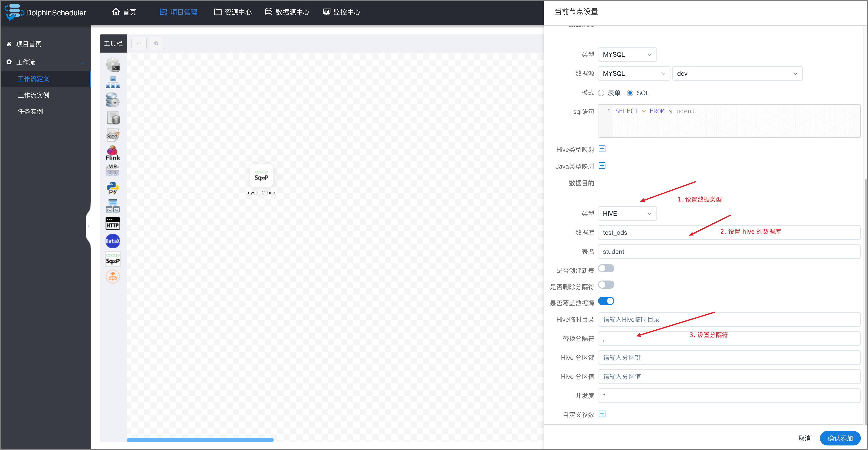This screenshot has height=450, width=868.
Task: Select the Python task icon
Action: (x=113, y=188)
